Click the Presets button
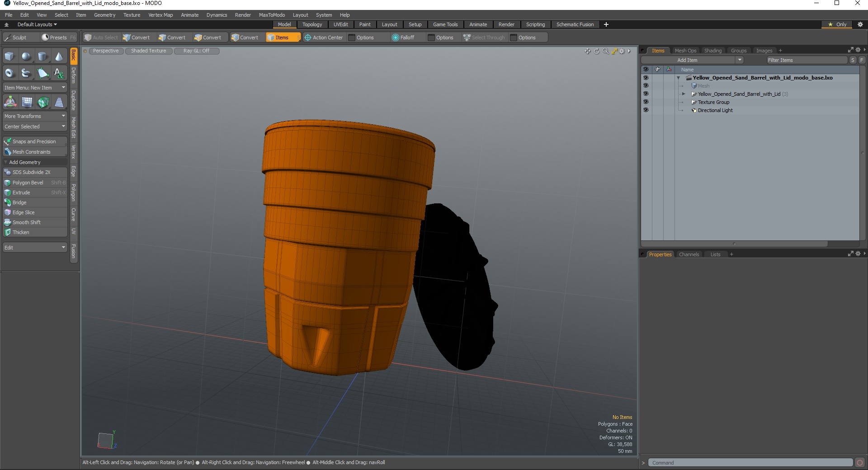The image size is (868, 470). click(58, 38)
